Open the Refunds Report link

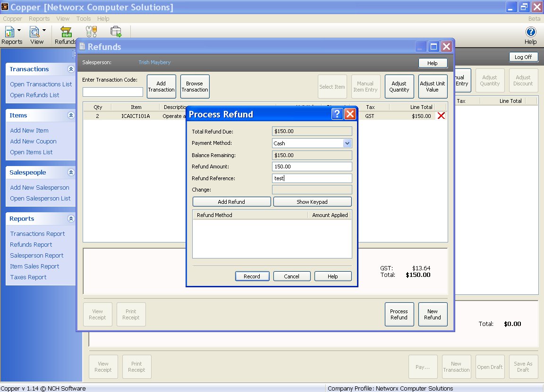pos(31,244)
